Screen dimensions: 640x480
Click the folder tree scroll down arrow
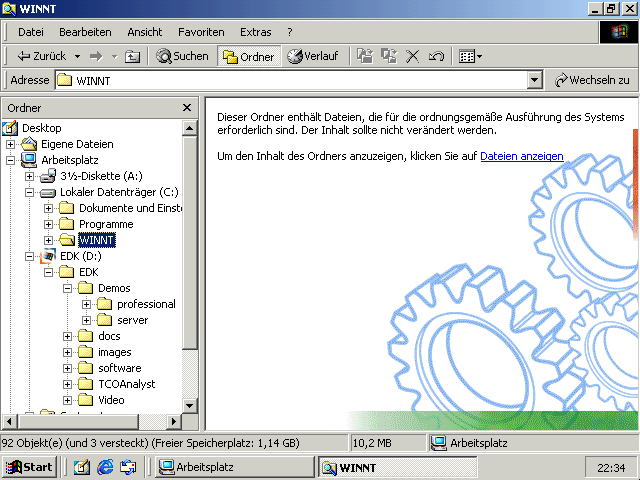tap(189, 405)
